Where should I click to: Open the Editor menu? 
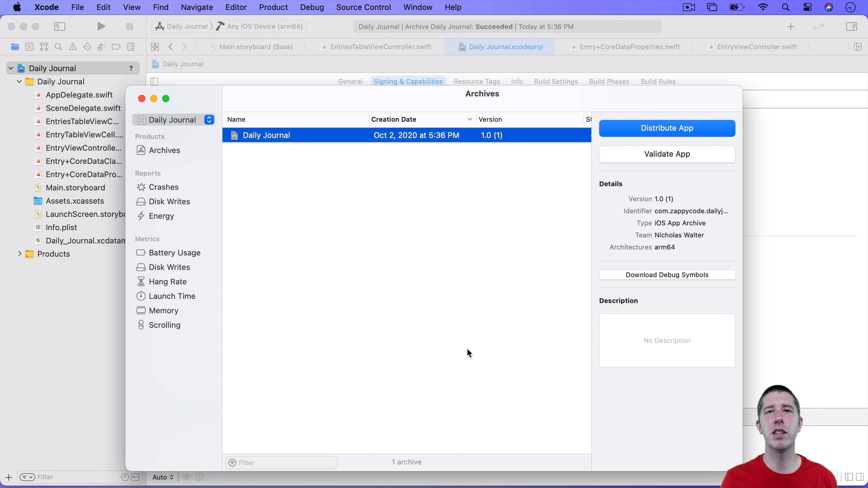(x=236, y=7)
